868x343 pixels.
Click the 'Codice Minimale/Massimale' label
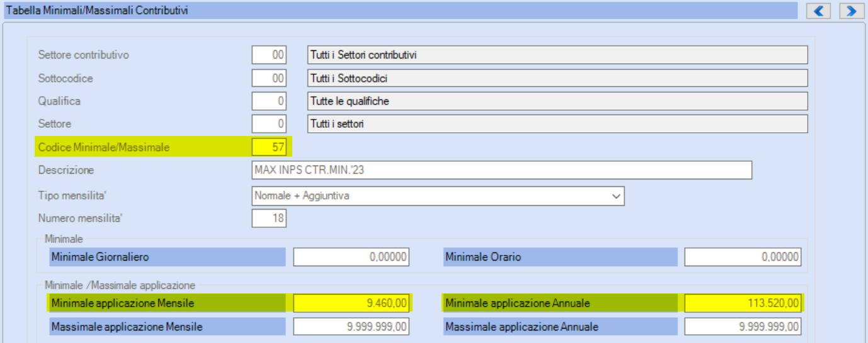104,147
